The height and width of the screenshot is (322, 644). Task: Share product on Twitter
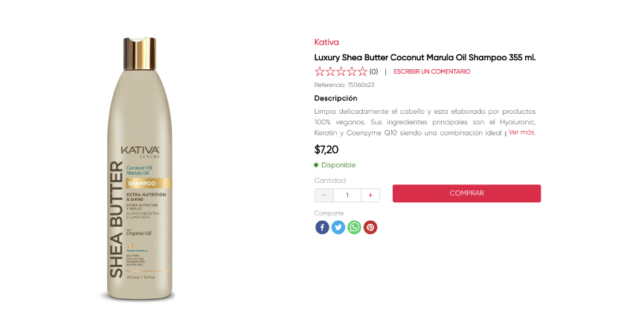pos(338,228)
